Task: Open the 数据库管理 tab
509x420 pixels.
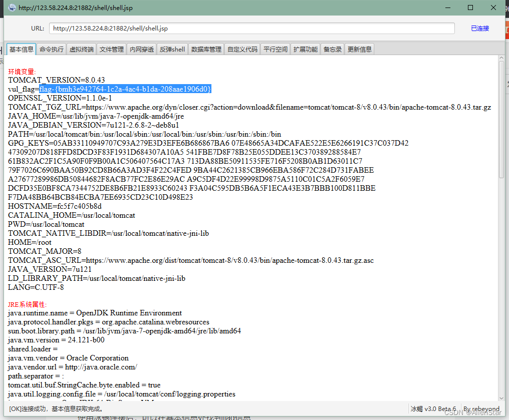Action: coord(206,49)
